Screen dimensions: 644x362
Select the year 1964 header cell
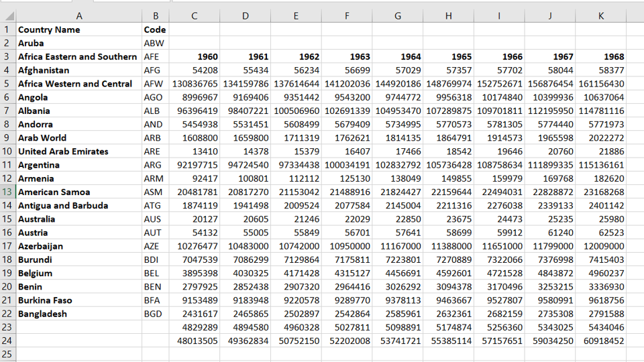pyautogui.click(x=398, y=56)
